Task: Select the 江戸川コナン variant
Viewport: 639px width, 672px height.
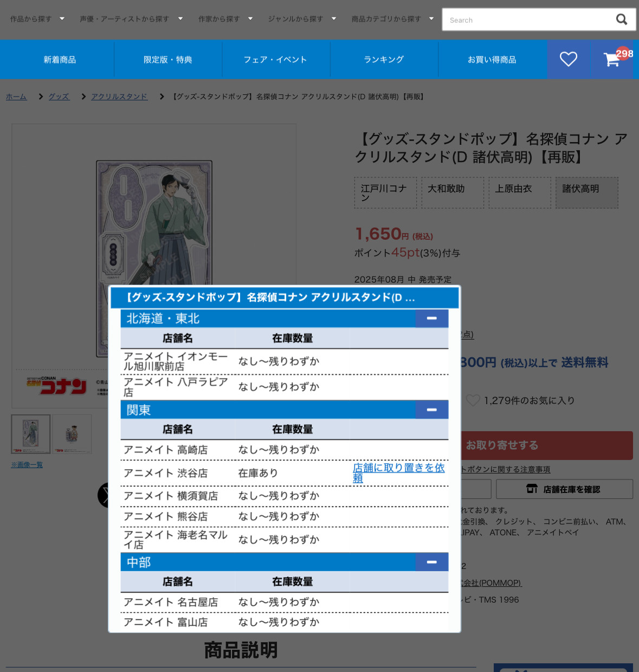Action: (x=385, y=193)
